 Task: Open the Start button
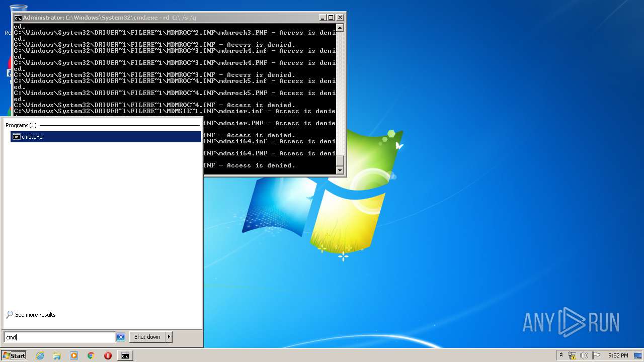[x=14, y=355]
